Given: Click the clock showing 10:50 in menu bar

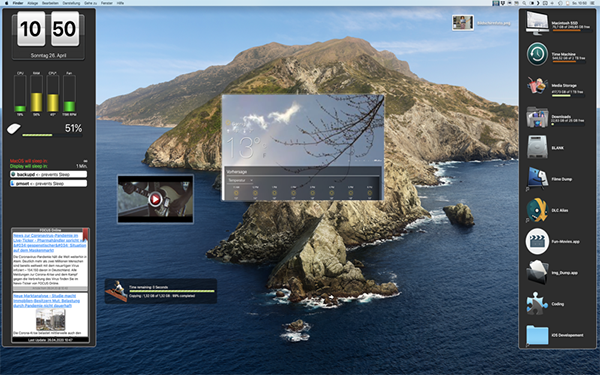Looking at the screenshot, I should [579, 3].
